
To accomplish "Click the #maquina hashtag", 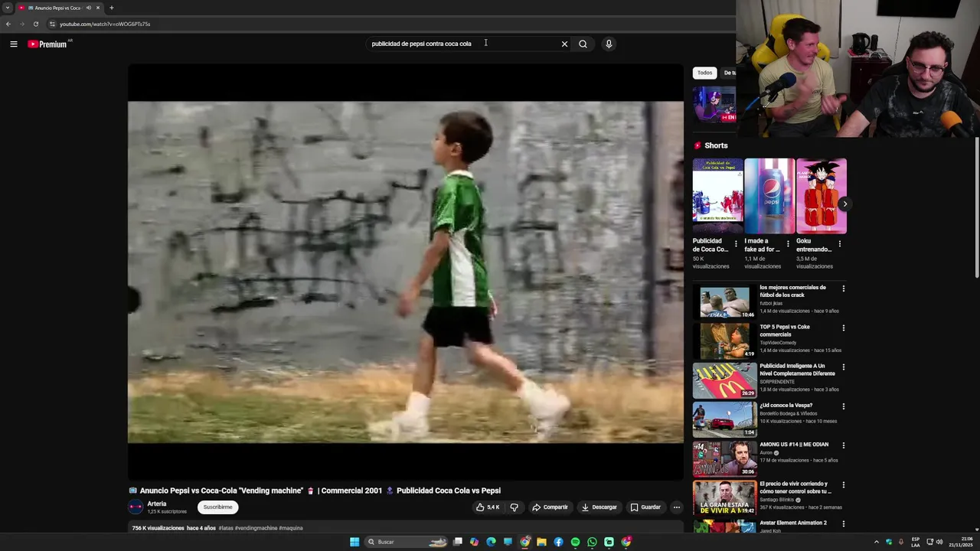I will [x=291, y=528].
